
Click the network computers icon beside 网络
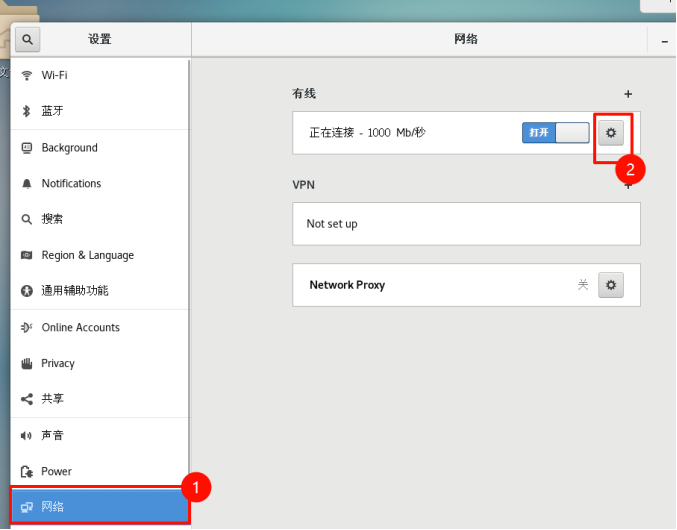tap(27, 507)
